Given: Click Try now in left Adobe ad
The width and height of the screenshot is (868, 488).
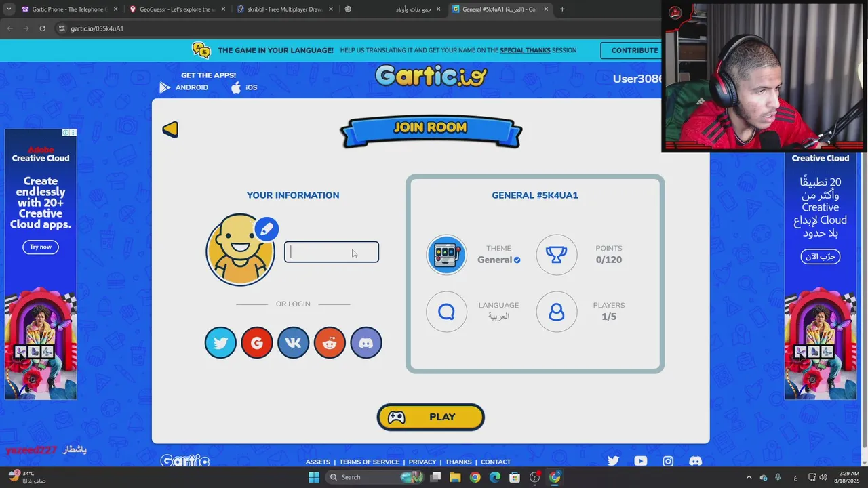Looking at the screenshot, I should 41,247.
